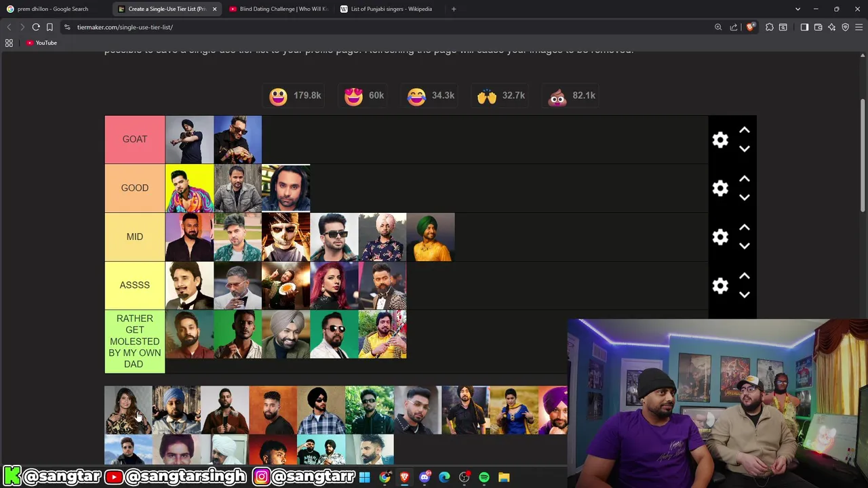Open Brave Shields lion icon
Screen dimensions: 868x488
point(750,27)
